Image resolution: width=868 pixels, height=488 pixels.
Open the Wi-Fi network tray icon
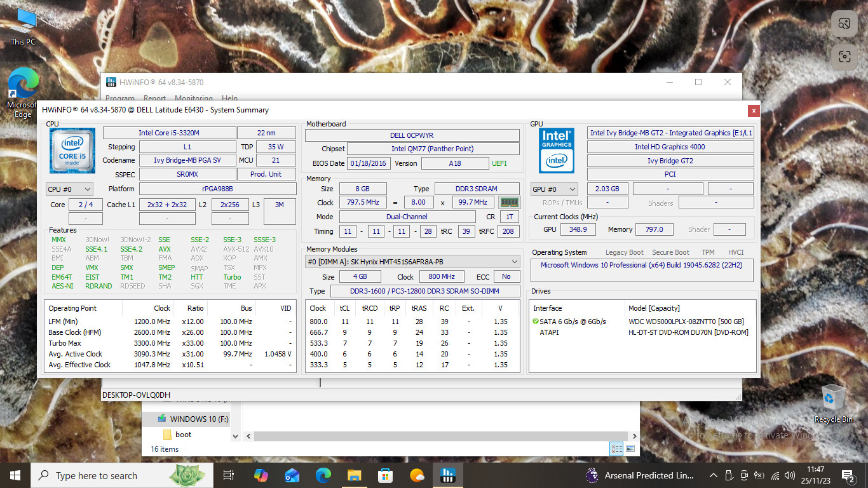(775, 475)
